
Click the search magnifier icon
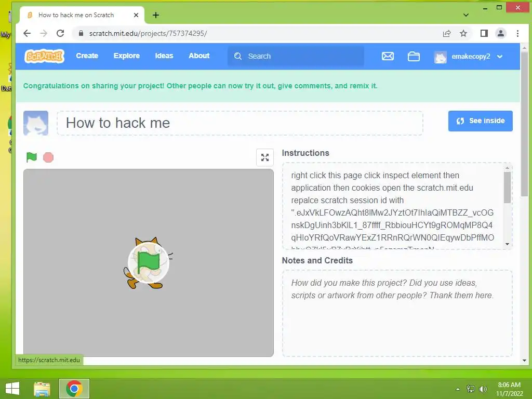(238, 56)
